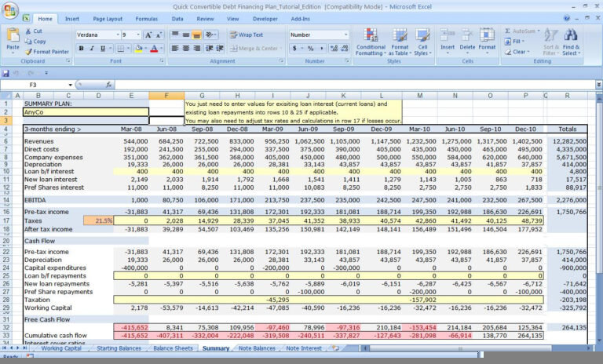Toggle Underline formatting
Image resolution: width=603 pixels, height=364 pixels.
[103, 49]
